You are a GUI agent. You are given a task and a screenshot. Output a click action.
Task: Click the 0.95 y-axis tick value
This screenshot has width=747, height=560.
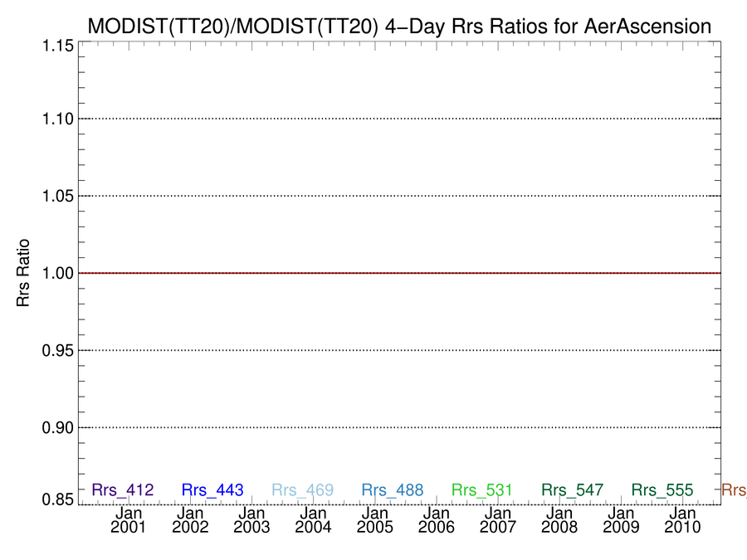point(58,350)
